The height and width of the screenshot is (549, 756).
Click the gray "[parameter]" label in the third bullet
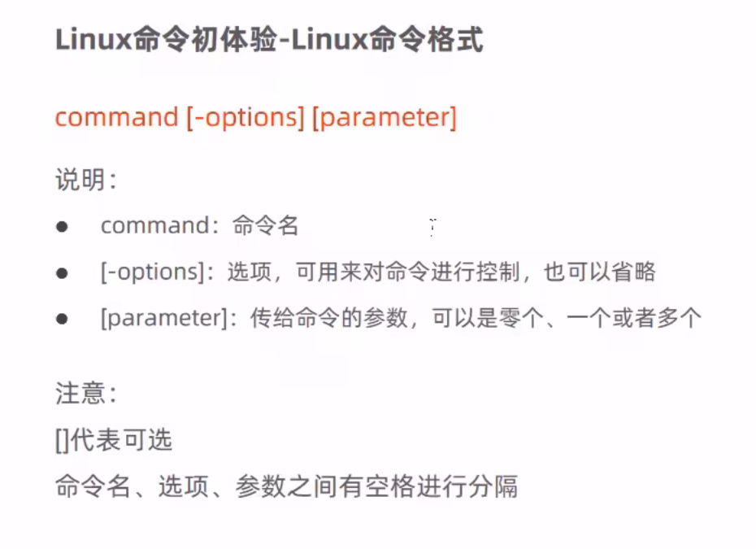(164, 318)
